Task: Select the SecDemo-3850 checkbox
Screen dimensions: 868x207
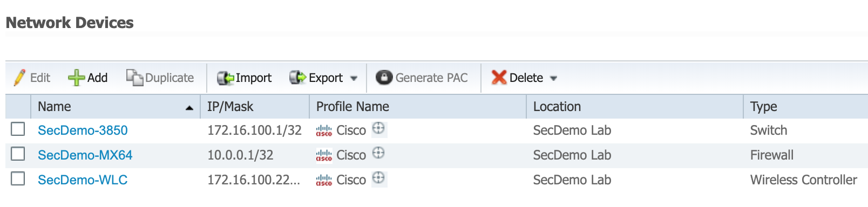Action: point(18,129)
